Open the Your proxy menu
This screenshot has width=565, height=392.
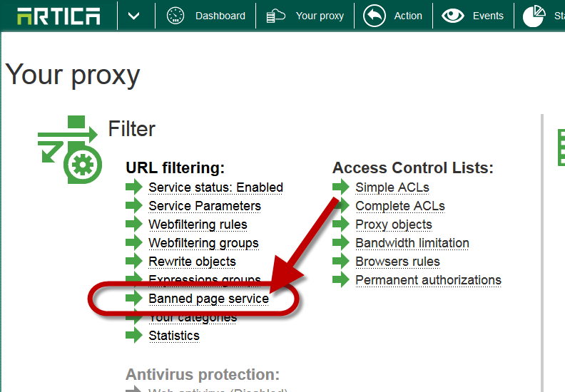(x=320, y=16)
